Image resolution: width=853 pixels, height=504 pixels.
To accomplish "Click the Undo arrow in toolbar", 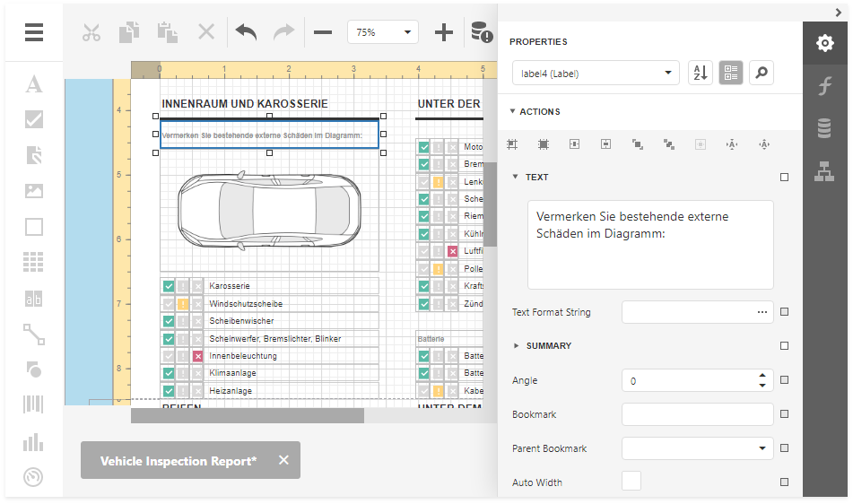I will [246, 32].
